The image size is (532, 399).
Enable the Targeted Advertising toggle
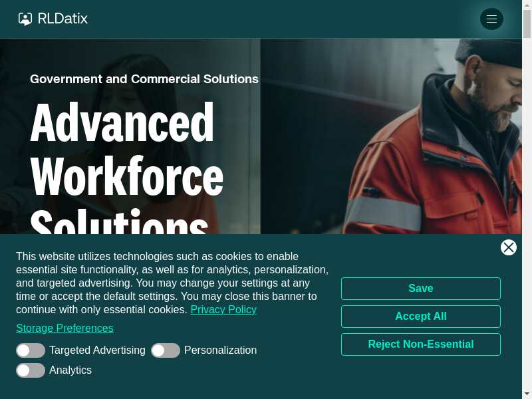coord(31,350)
